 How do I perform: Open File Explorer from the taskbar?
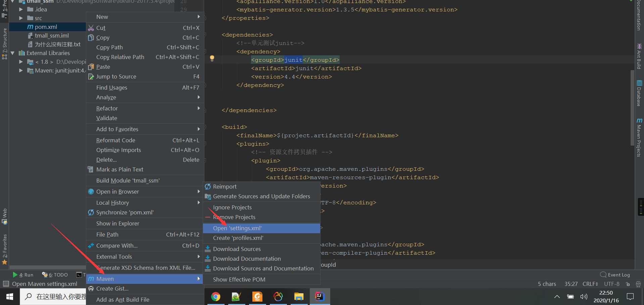pyautogui.click(x=299, y=297)
